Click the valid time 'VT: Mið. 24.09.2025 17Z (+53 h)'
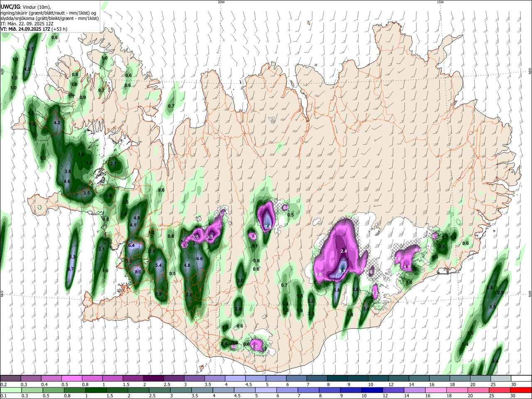Viewport: 532px width, 399px height. 34,30
